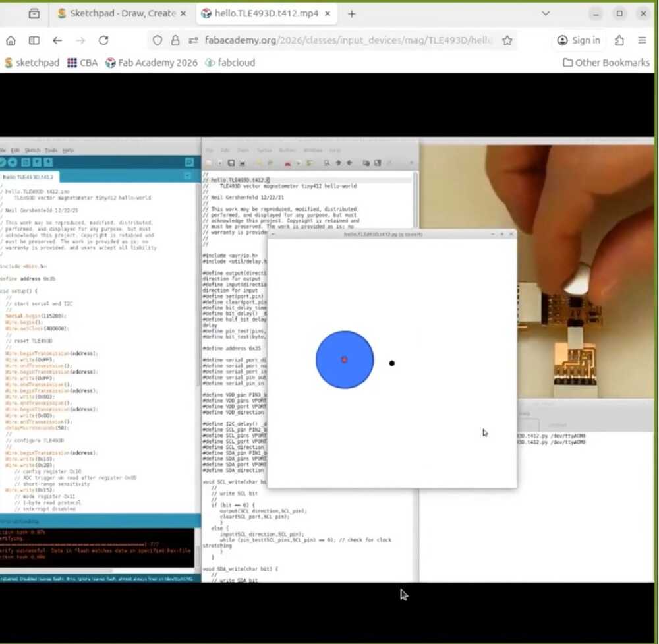Click the '#define address 0x35' line in middle editor
Viewport: 659px width, 644px height.
(231, 349)
